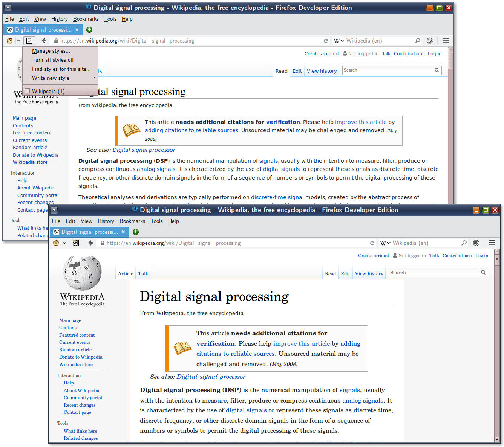
Task: Select Article tab in front window
Action: click(126, 274)
